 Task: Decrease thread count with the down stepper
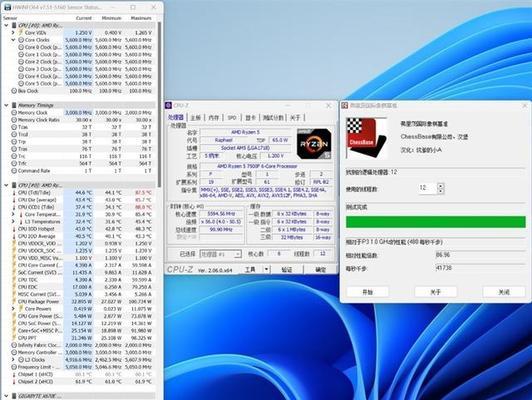click(x=440, y=191)
